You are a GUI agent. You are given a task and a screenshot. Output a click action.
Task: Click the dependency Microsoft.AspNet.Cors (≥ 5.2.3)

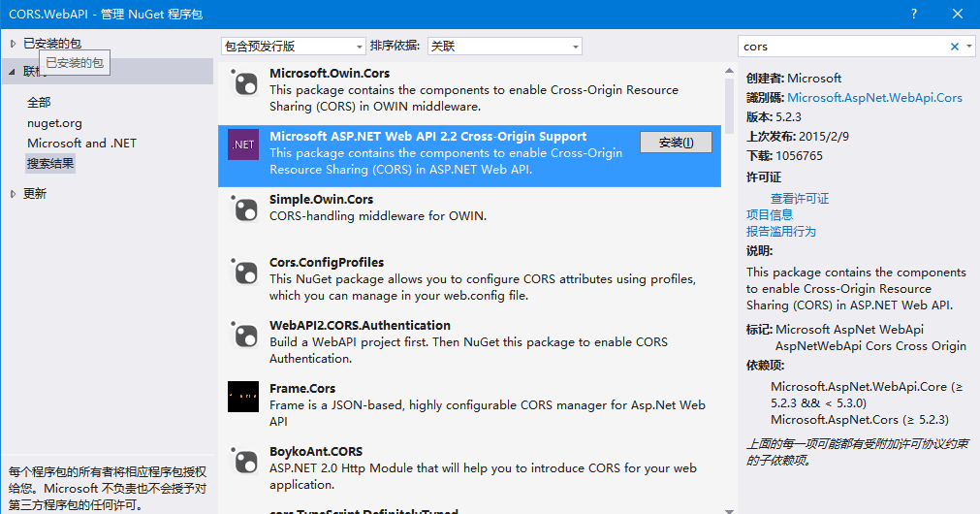[x=860, y=420]
